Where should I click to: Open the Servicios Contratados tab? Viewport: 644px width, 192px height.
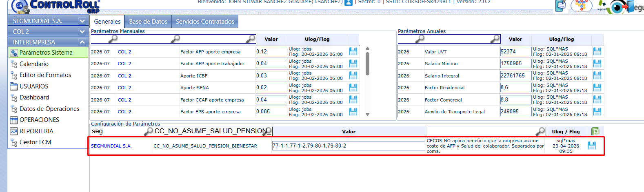pyautogui.click(x=205, y=22)
